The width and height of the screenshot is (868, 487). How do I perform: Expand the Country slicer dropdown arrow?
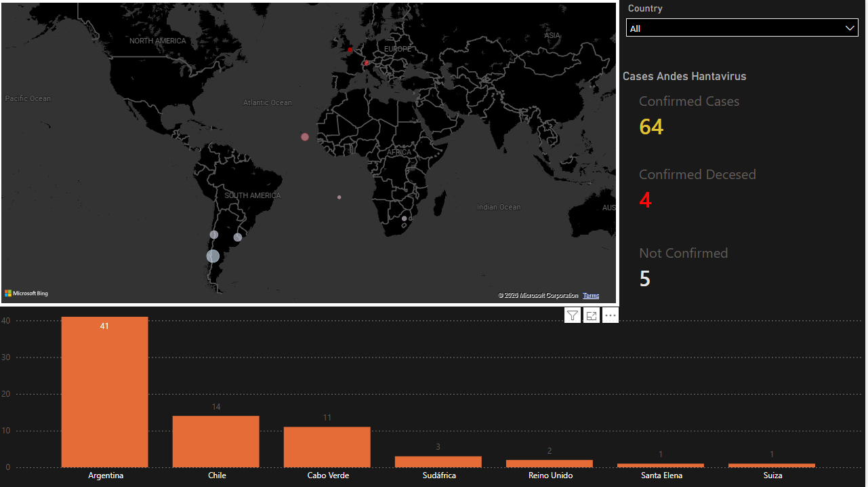850,28
